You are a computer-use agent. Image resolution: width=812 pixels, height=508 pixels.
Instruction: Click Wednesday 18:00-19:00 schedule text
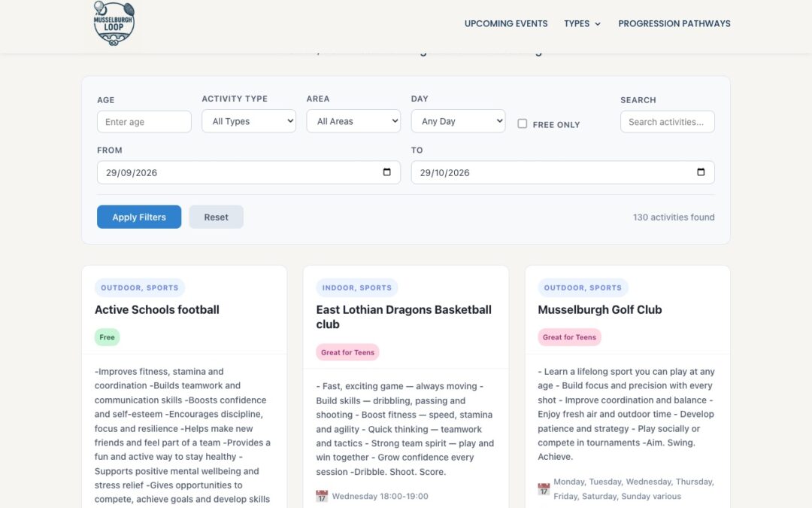[380, 496]
